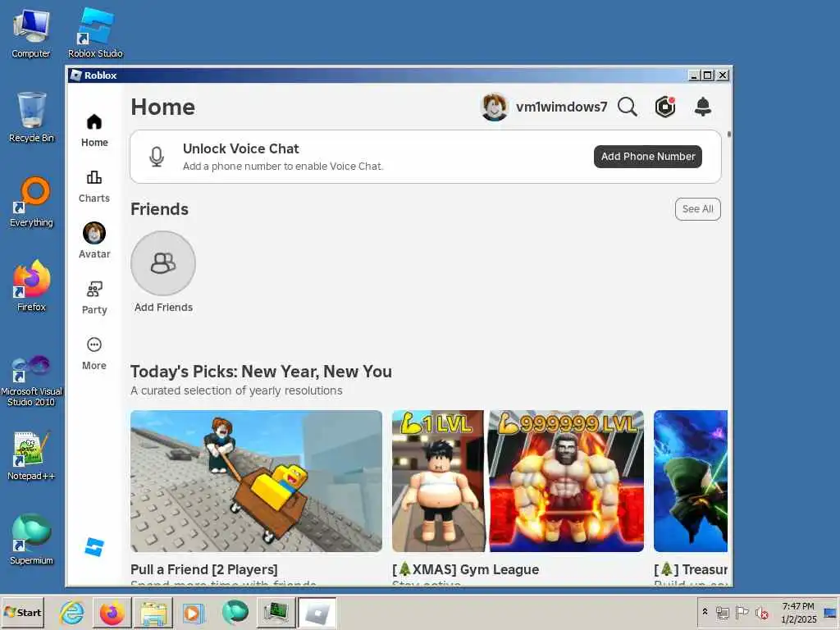Viewport: 840px width, 630px height.
Task: Open the [XMAS] Gym League thumbnail
Action: (x=518, y=481)
